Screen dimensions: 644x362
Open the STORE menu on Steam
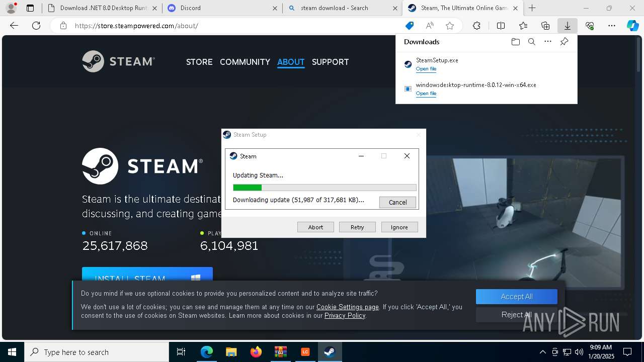(199, 62)
